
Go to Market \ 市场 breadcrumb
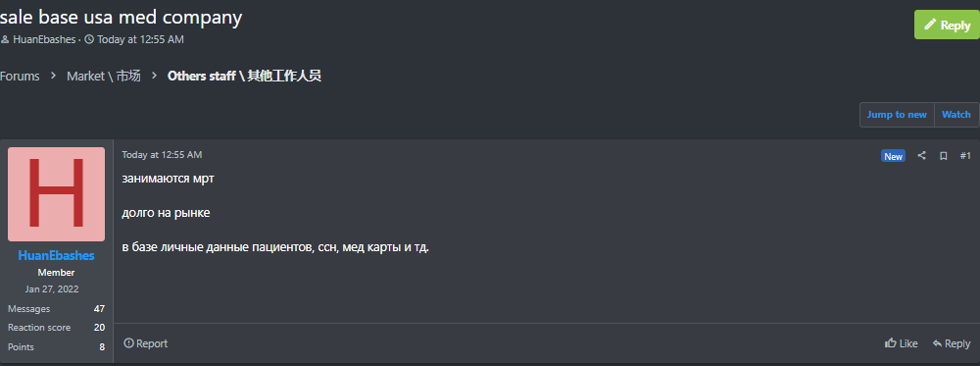(x=104, y=77)
